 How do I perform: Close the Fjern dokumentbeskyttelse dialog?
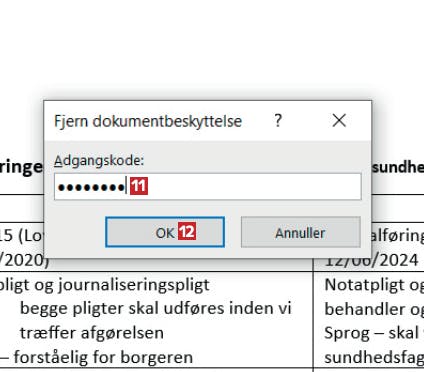[x=339, y=120]
